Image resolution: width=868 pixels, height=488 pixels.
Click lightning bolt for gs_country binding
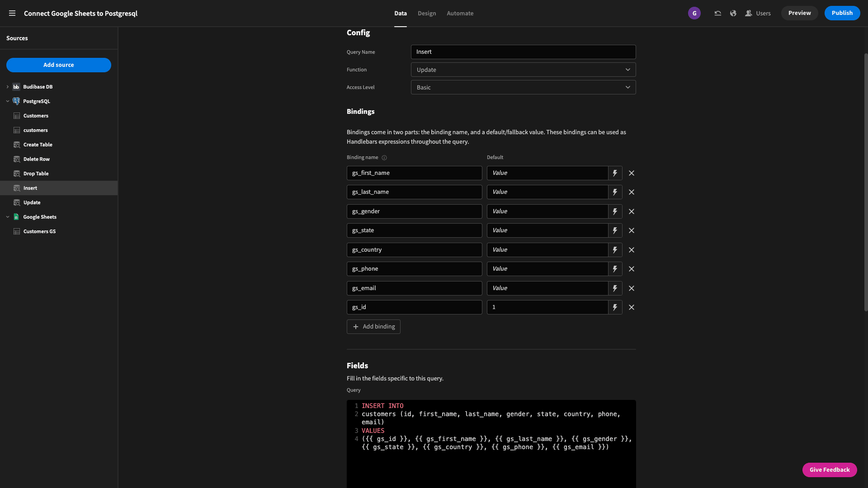point(615,250)
